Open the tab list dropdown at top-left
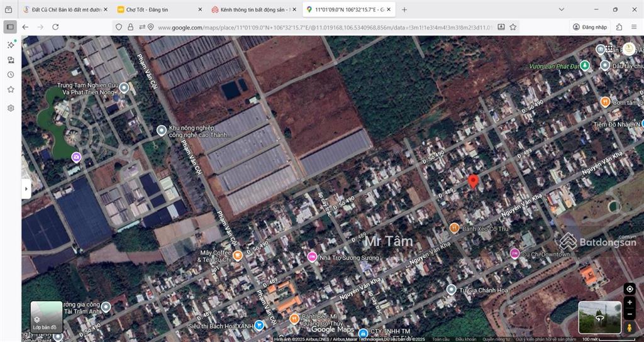 [x=9, y=9]
